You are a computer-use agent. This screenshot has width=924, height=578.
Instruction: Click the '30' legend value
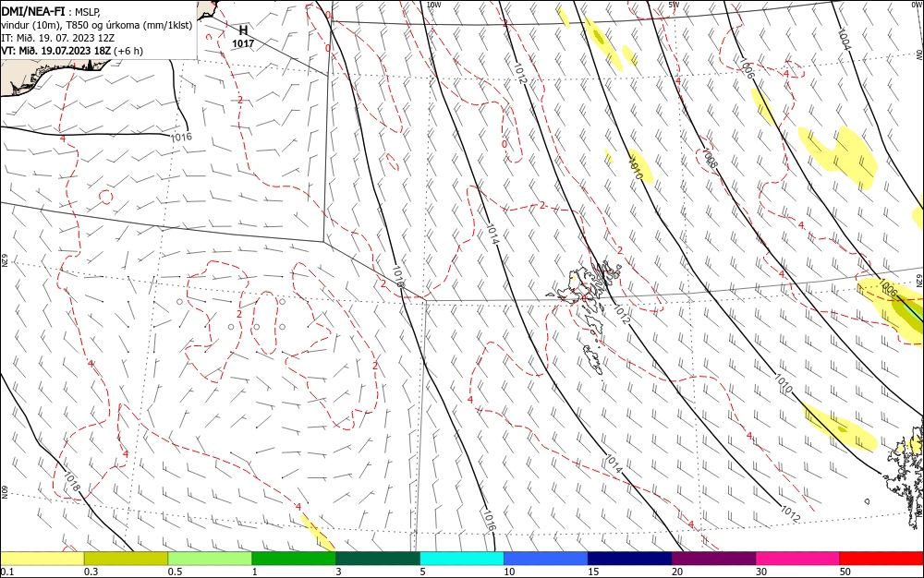[x=761, y=572]
